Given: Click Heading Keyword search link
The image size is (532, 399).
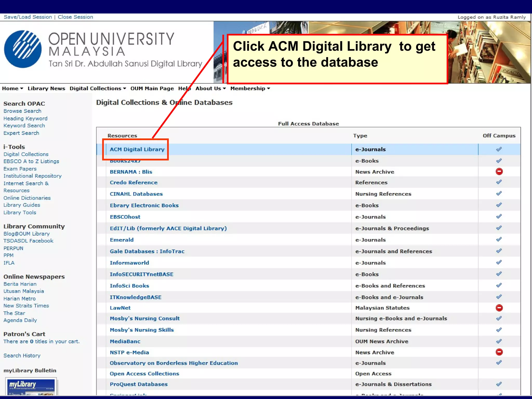Looking at the screenshot, I should point(25,118).
